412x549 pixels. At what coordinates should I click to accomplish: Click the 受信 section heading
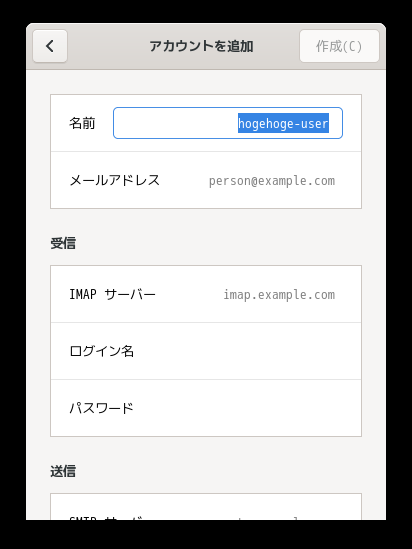(63, 243)
